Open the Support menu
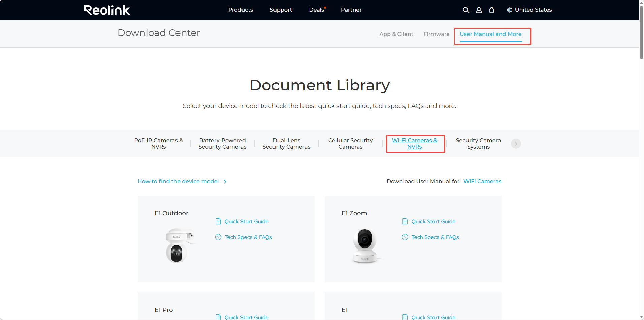The image size is (644, 320). [x=281, y=10]
